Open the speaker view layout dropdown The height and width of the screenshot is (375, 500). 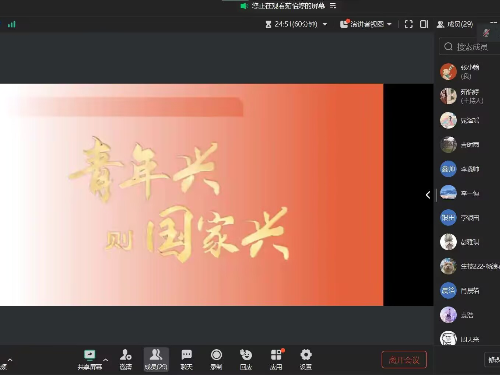tap(366, 24)
